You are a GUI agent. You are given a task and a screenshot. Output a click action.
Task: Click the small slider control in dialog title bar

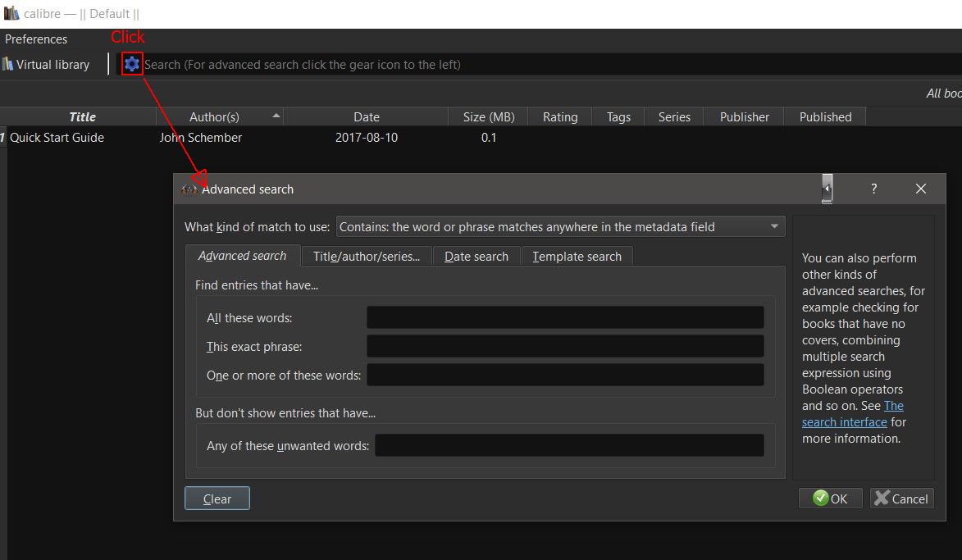pyautogui.click(x=827, y=189)
